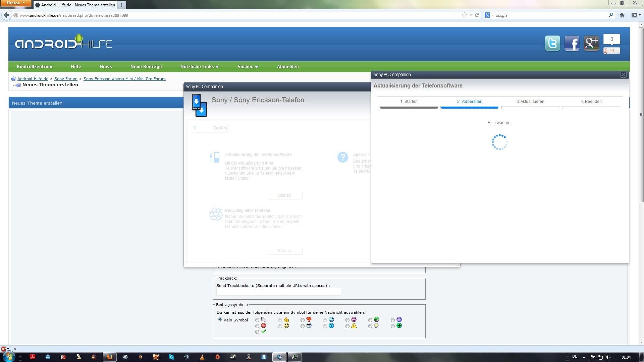Choose the yellow warning triangle radio
The height and width of the screenshot is (362, 644).
(347, 326)
